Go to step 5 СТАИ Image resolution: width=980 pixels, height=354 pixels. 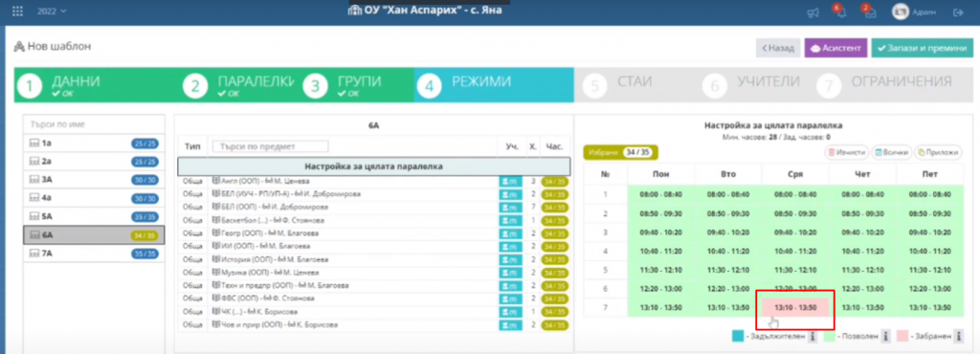coord(636,85)
